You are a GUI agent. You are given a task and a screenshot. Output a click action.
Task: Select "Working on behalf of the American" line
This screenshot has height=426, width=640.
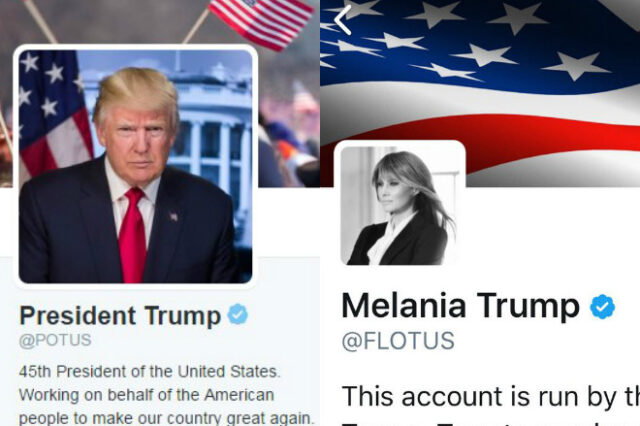[x=146, y=395]
